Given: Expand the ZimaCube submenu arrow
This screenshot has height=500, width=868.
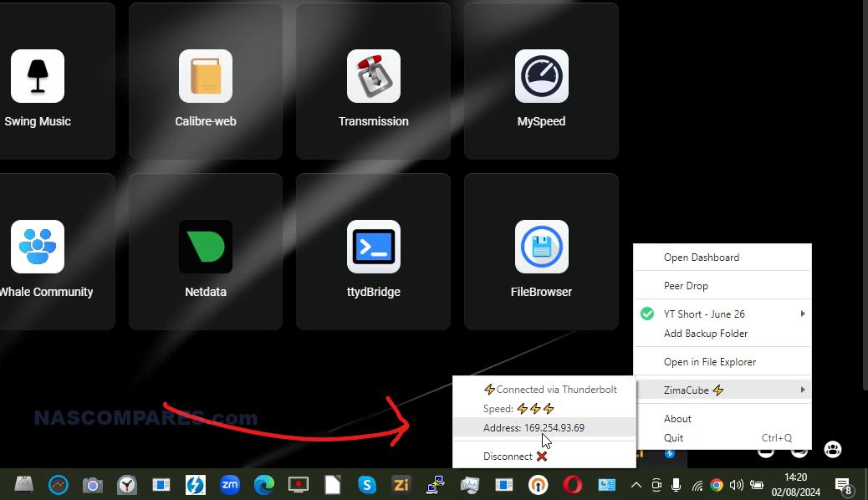Looking at the screenshot, I should point(802,390).
